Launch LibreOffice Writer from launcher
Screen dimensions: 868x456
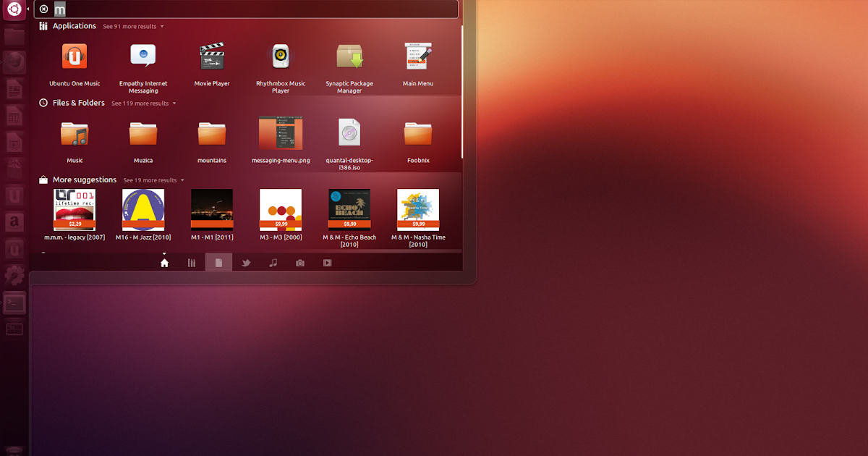click(x=14, y=90)
